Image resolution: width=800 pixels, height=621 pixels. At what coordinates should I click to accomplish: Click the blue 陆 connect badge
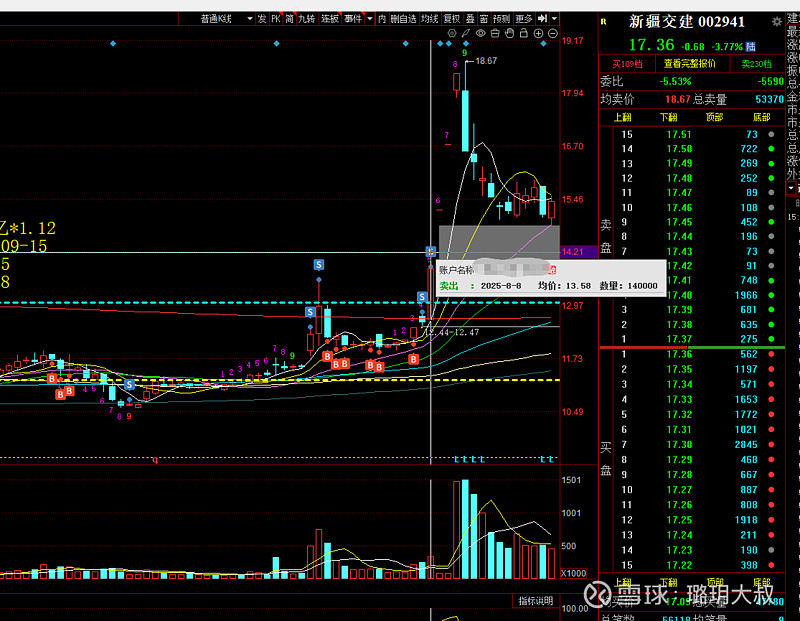[750, 46]
